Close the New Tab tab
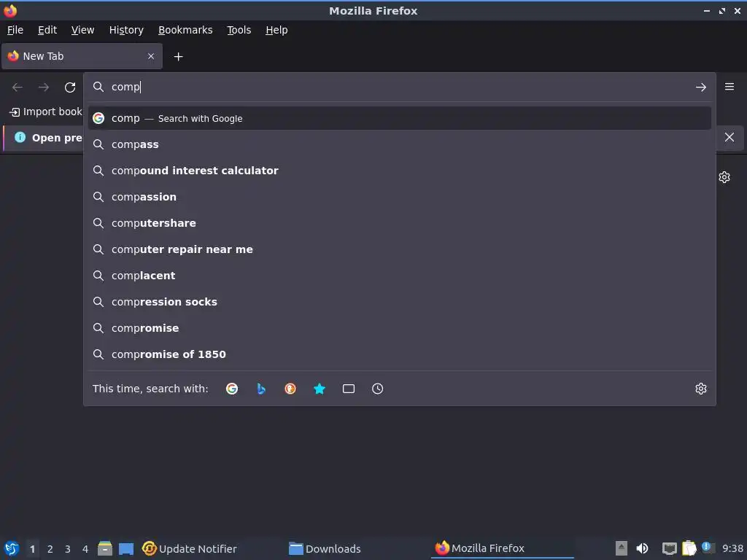 pos(151,56)
